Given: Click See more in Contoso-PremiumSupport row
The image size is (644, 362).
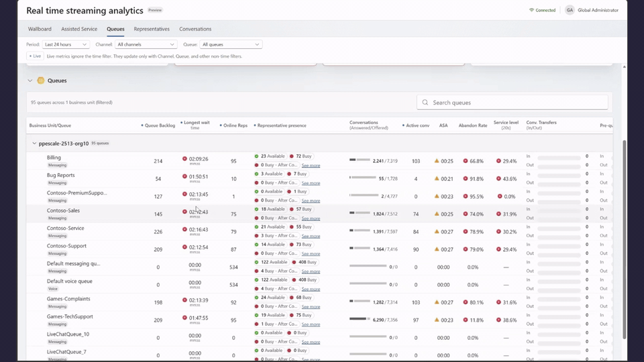Looking at the screenshot, I should 311,200.
